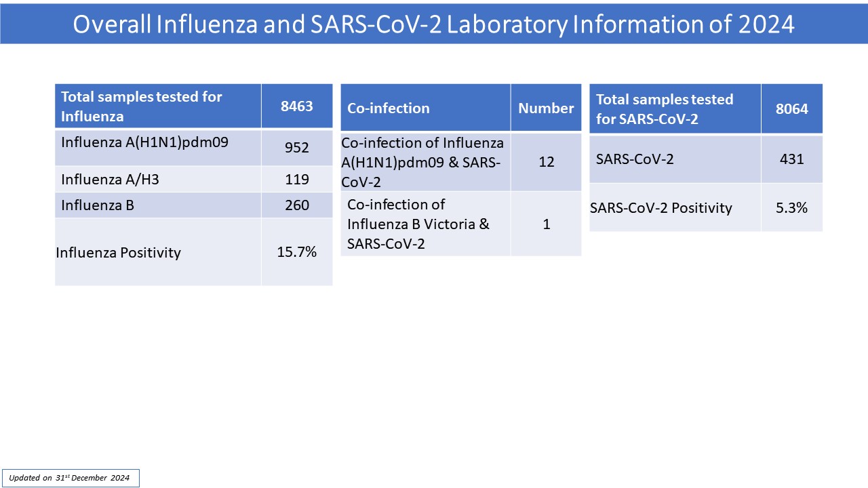
Task: Select the Influenza Positivity label cell
Action: [157, 252]
